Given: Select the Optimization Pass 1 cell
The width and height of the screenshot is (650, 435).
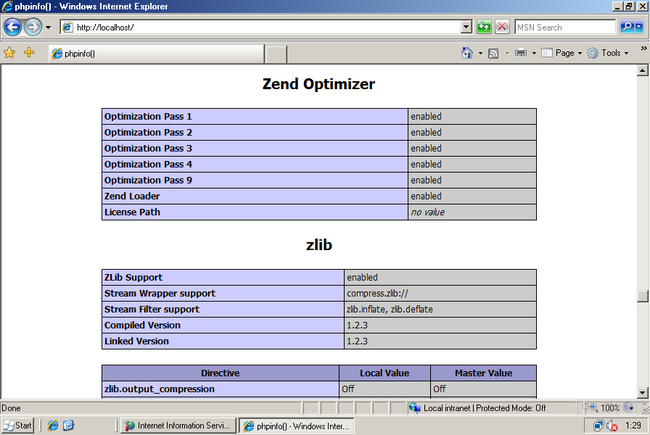Looking at the screenshot, I should coord(255,117).
